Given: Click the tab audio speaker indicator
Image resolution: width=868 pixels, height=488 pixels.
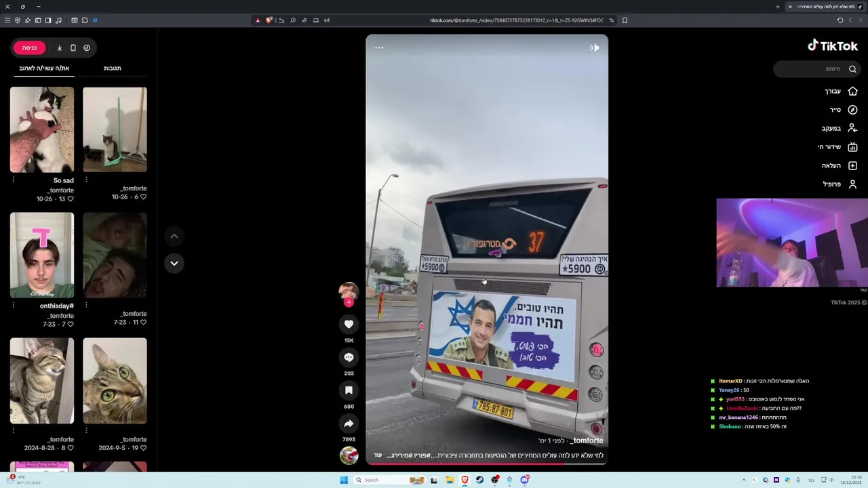Looking at the screenshot, I should point(94,20).
